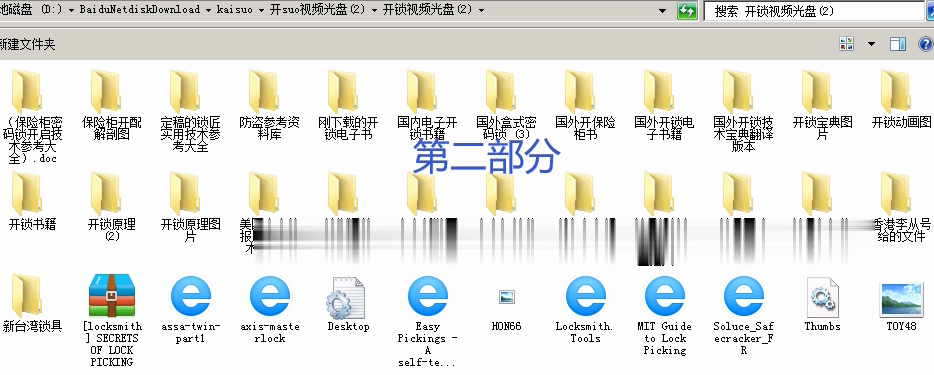
Task: Expand the view options dropdown arrow
Action: [871, 44]
